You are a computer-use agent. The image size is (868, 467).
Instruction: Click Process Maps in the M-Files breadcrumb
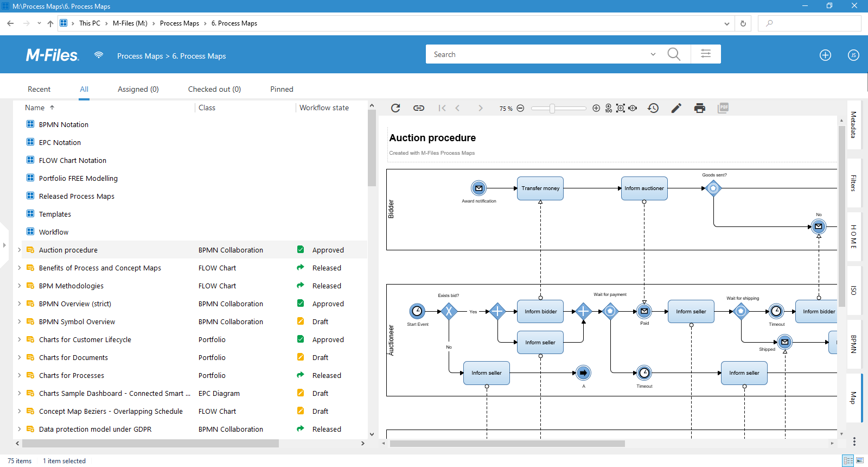tap(140, 56)
